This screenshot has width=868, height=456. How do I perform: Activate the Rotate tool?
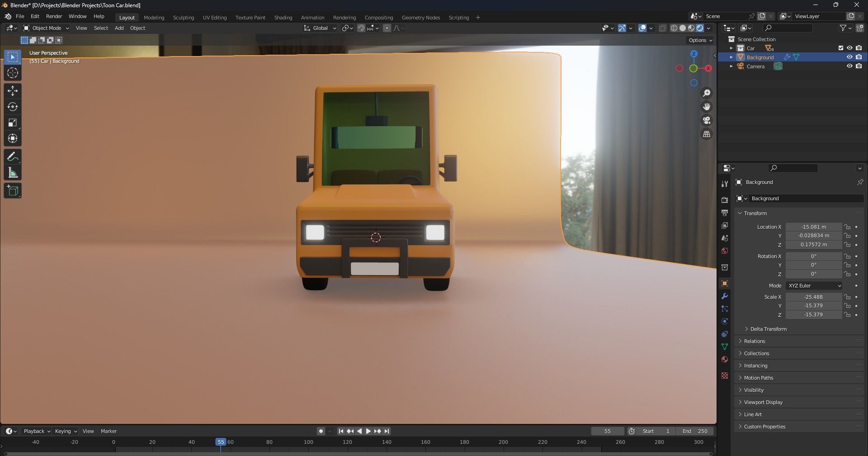pyautogui.click(x=12, y=107)
